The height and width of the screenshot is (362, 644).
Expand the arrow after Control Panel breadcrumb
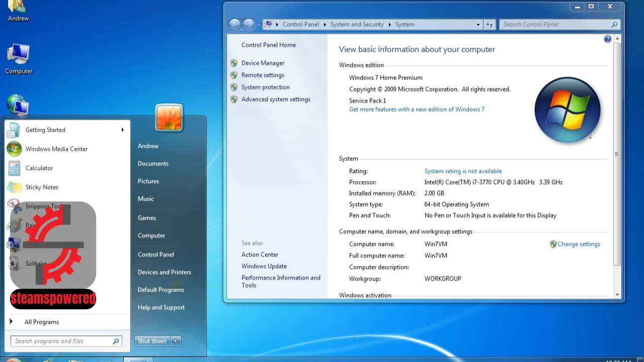[325, 24]
